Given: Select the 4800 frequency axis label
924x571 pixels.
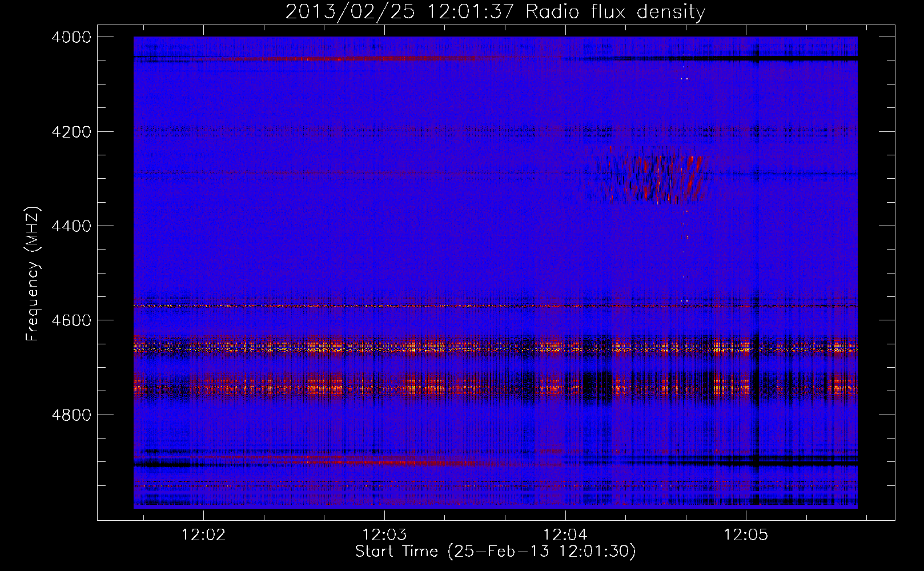Looking at the screenshot, I should (x=71, y=415).
